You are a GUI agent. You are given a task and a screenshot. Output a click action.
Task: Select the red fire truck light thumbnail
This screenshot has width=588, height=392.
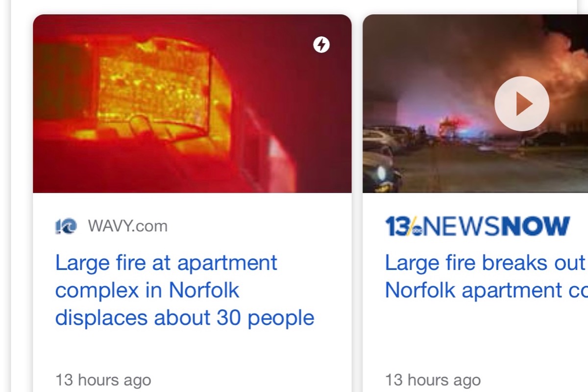tap(192, 103)
